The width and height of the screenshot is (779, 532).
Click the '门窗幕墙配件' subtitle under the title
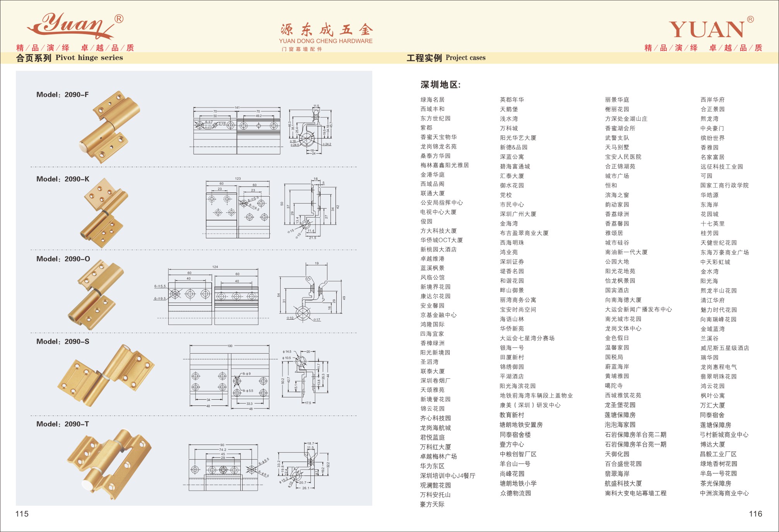(x=302, y=49)
